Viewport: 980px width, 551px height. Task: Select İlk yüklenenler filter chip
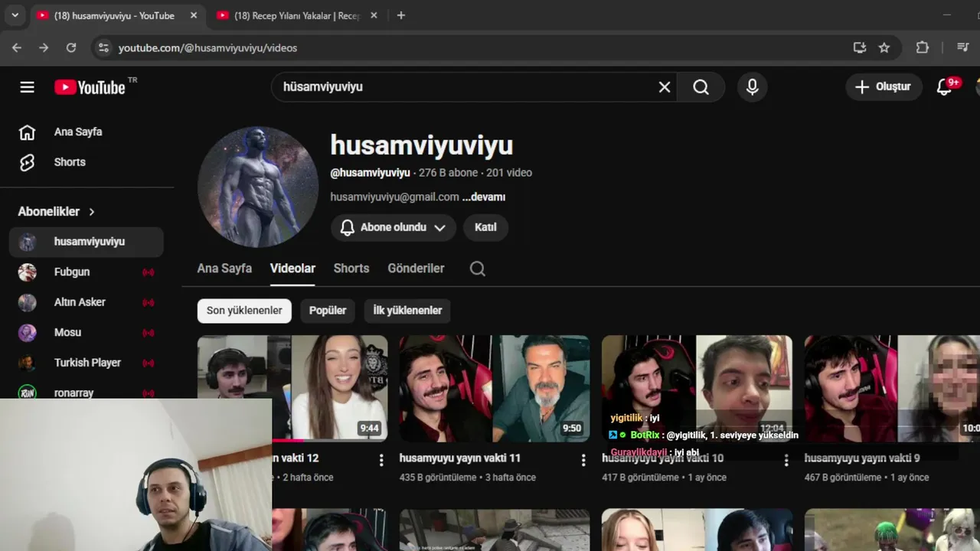click(407, 311)
